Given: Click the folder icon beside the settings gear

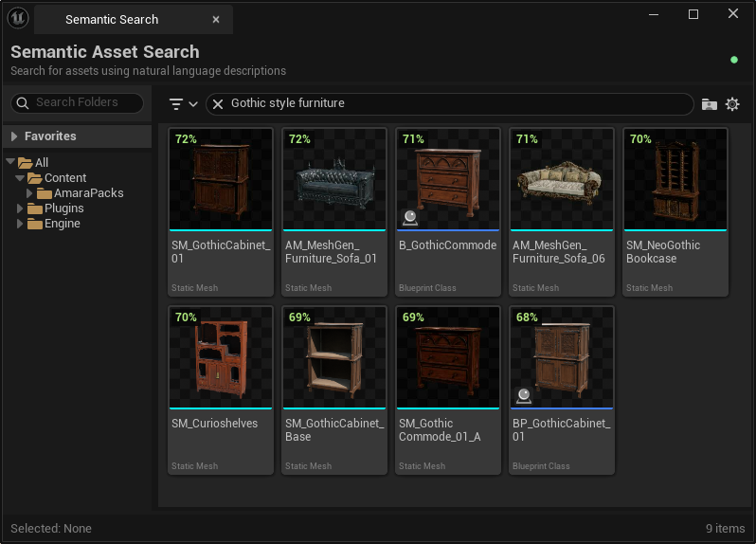Looking at the screenshot, I should coord(709,104).
